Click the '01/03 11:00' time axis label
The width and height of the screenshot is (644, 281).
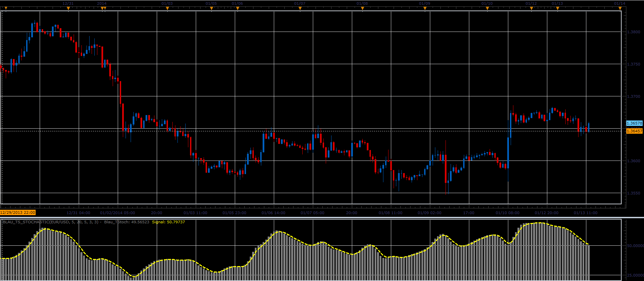(195, 213)
